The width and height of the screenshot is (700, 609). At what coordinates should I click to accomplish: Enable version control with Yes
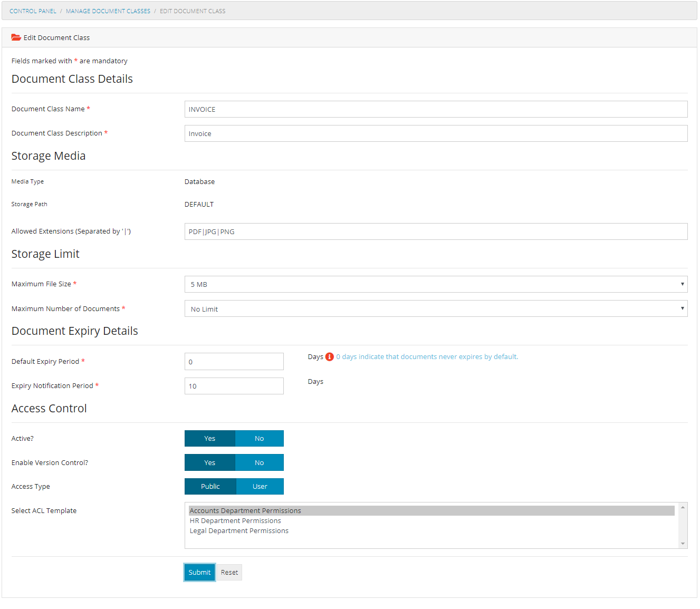tap(210, 463)
